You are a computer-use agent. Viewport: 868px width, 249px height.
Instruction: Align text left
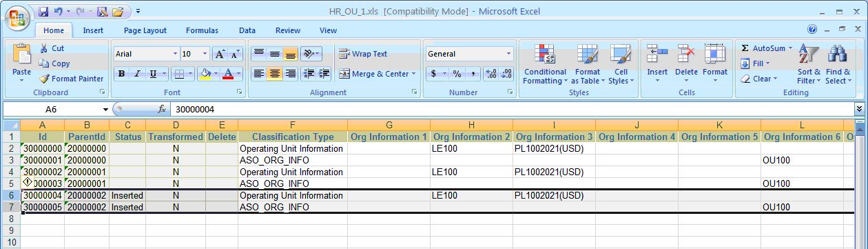tap(258, 74)
